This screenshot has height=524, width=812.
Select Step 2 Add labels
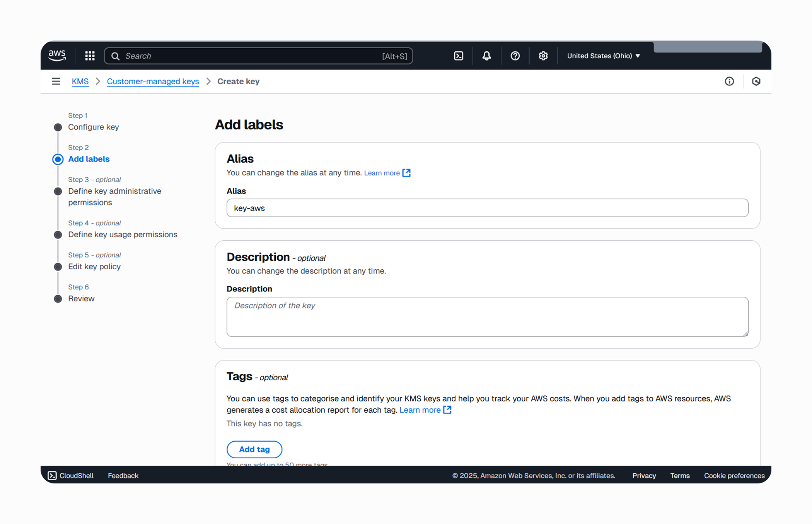point(89,159)
